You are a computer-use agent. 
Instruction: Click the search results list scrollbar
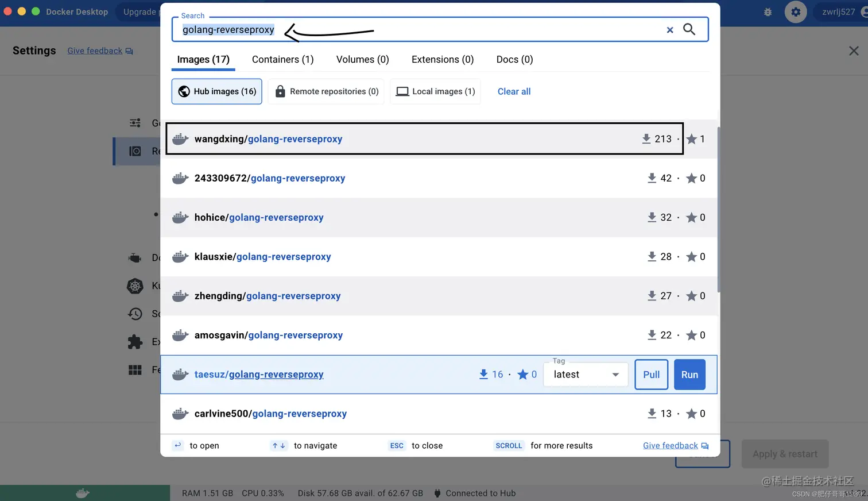pos(718,210)
